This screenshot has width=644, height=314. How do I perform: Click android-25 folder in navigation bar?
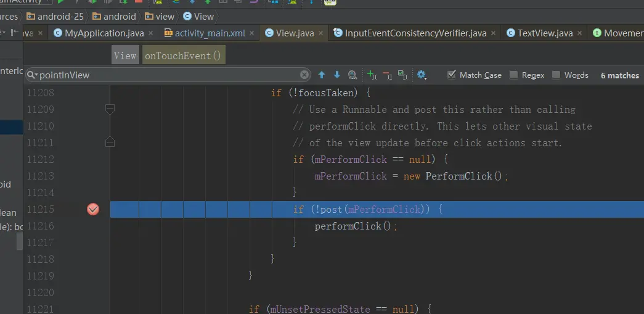(55, 17)
